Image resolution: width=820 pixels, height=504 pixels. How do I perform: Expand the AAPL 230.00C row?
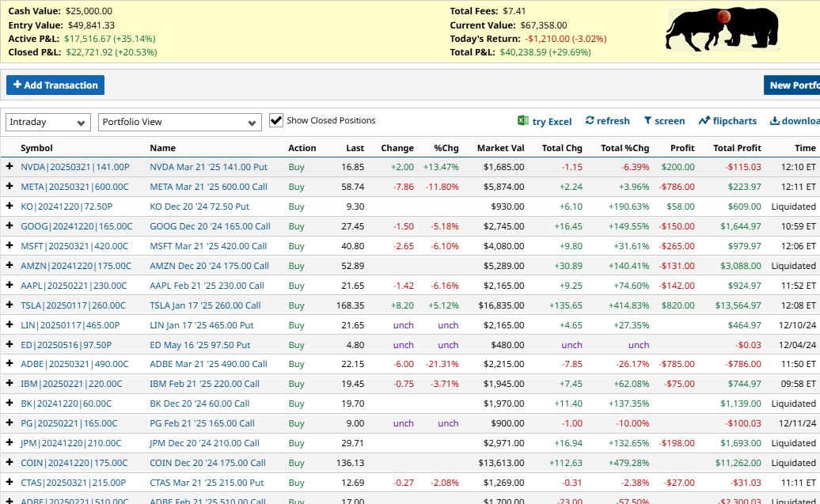click(9, 285)
